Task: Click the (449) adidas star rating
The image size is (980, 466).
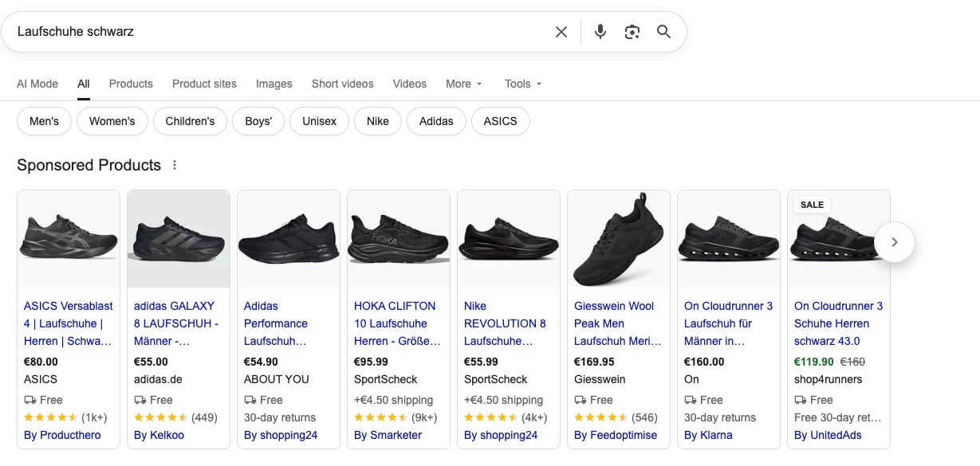Action: pyautogui.click(x=175, y=417)
